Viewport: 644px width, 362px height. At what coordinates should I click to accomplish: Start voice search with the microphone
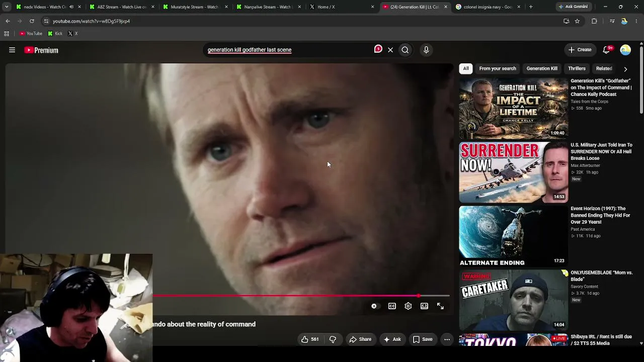pyautogui.click(x=426, y=50)
